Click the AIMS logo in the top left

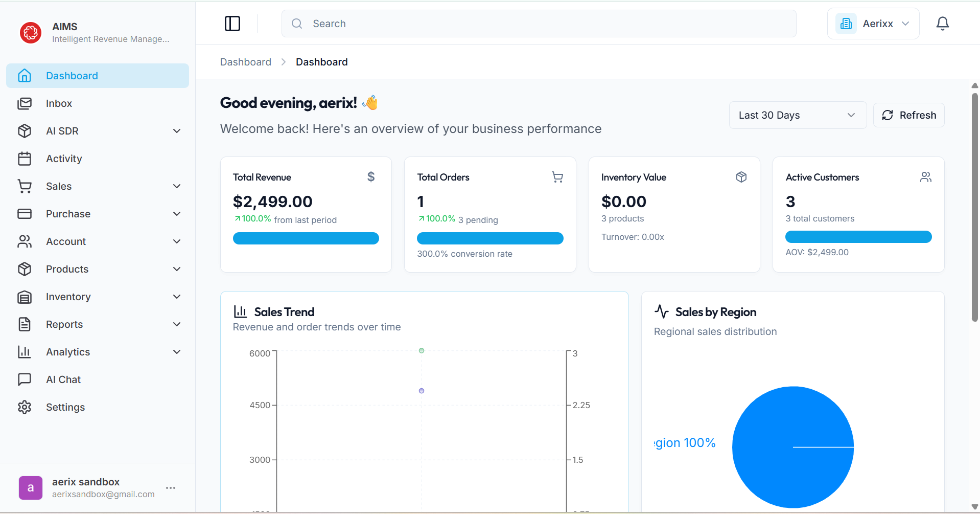31,33
